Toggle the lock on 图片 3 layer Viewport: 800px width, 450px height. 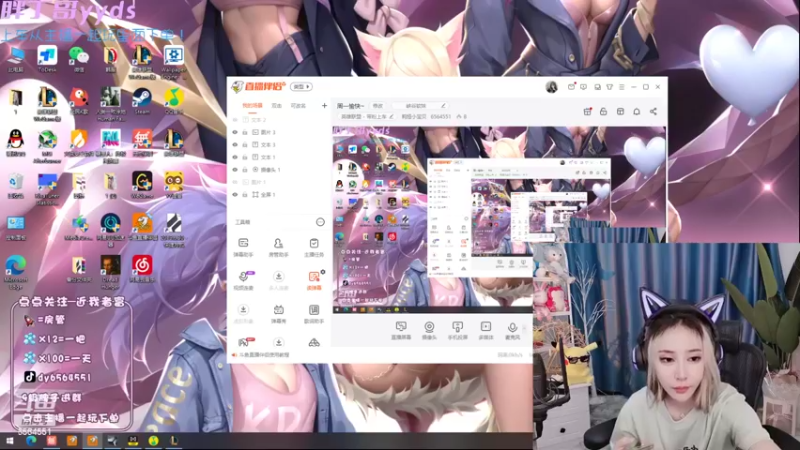[245, 132]
